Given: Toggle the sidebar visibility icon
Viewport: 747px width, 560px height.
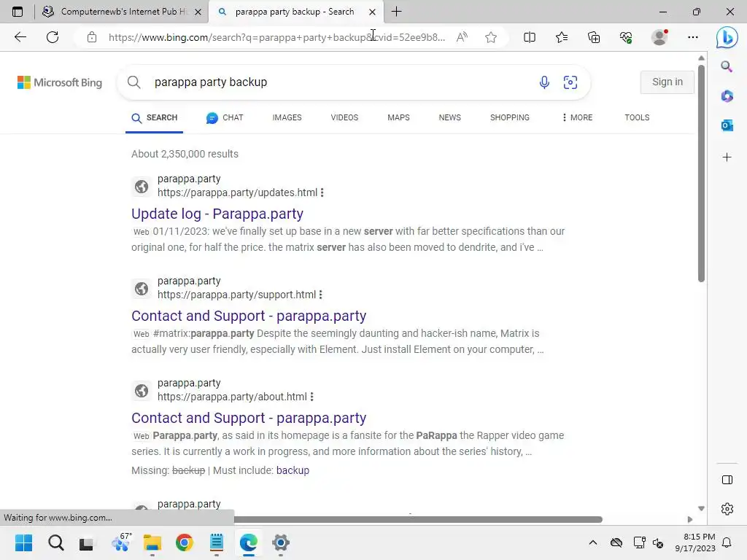Looking at the screenshot, I should click(727, 480).
